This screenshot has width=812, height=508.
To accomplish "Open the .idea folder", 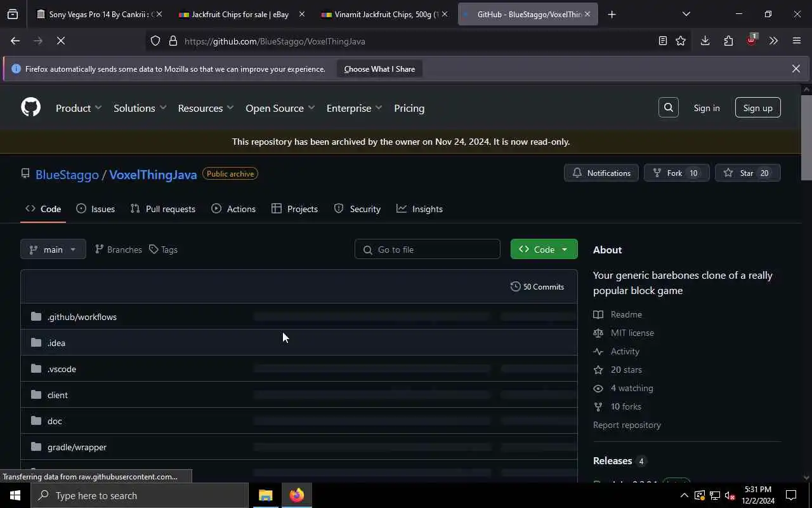I will pos(56,343).
